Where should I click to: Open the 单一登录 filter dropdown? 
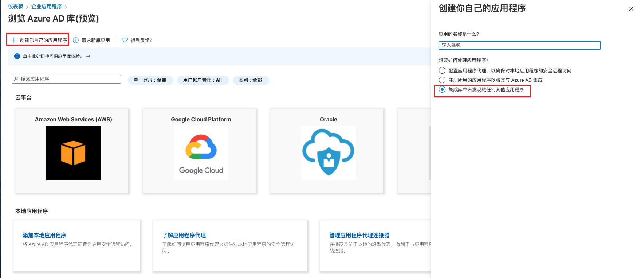[x=150, y=80]
